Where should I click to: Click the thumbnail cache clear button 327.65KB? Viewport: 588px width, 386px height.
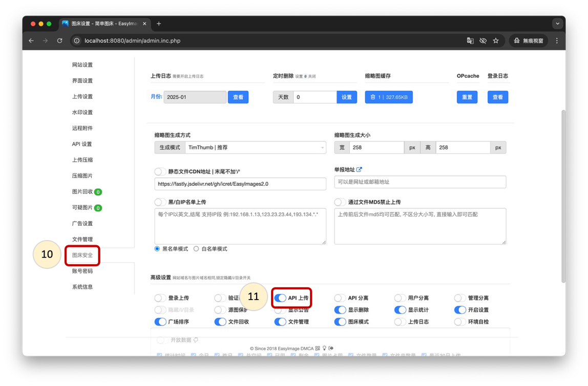tap(389, 97)
